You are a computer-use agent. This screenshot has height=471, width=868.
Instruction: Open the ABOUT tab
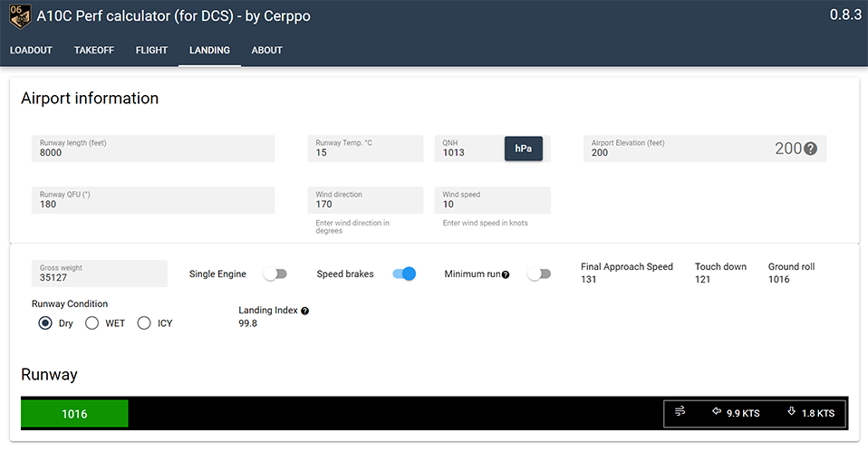[266, 51]
